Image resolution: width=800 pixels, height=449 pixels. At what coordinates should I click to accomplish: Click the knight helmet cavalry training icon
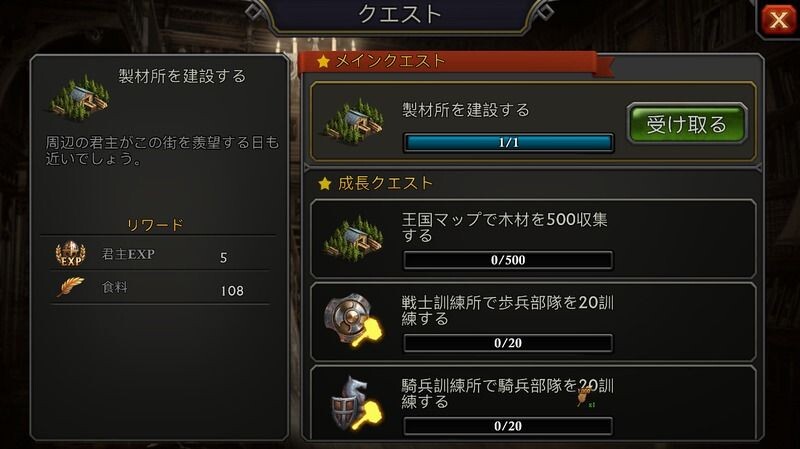click(356, 403)
